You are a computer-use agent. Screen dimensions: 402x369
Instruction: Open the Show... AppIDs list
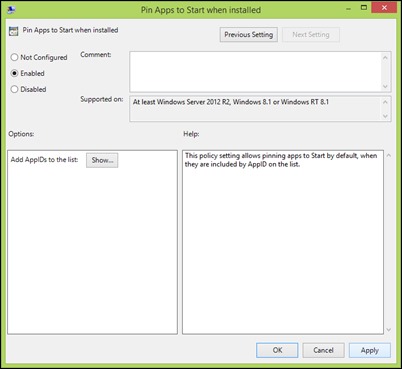102,160
